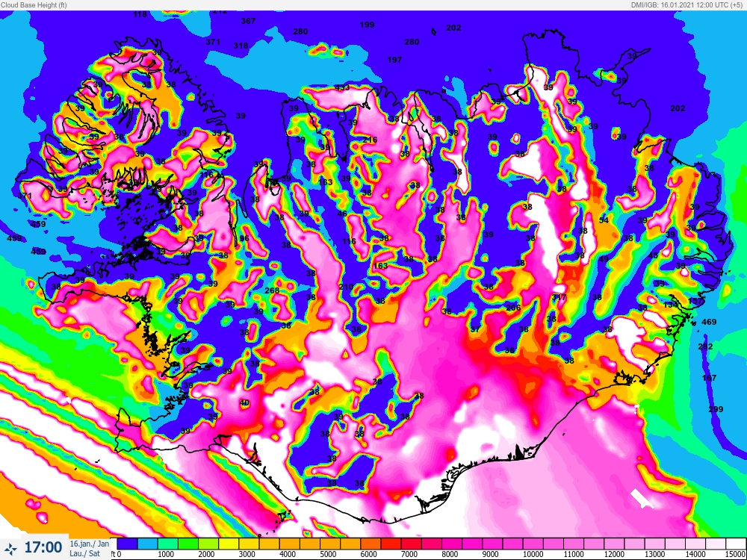Click the 317 value on the map

559,298
